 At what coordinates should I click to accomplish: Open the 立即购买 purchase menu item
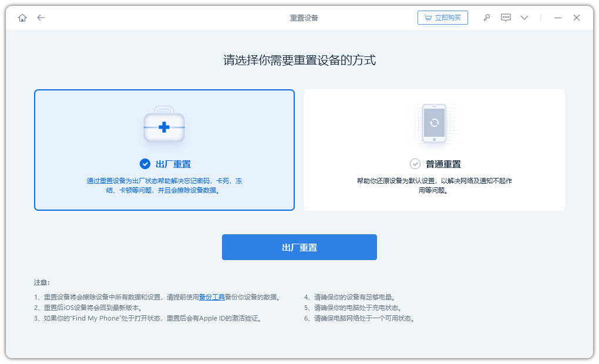pyautogui.click(x=443, y=18)
